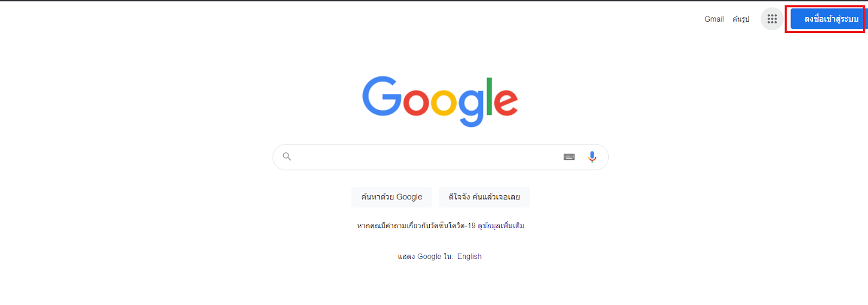Click the microphone voice search icon
Image resolution: width=868 pixels, height=305 pixels.
click(x=592, y=157)
